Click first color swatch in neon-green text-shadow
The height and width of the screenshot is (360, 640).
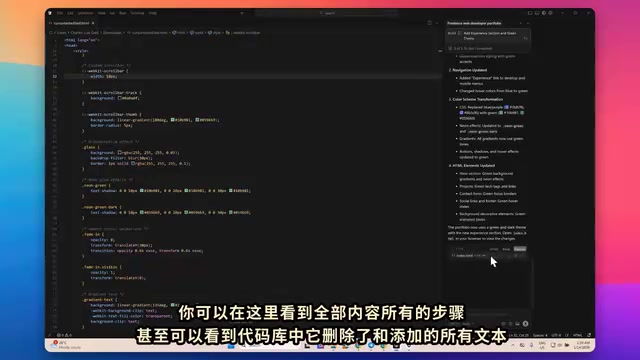point(142,191)
